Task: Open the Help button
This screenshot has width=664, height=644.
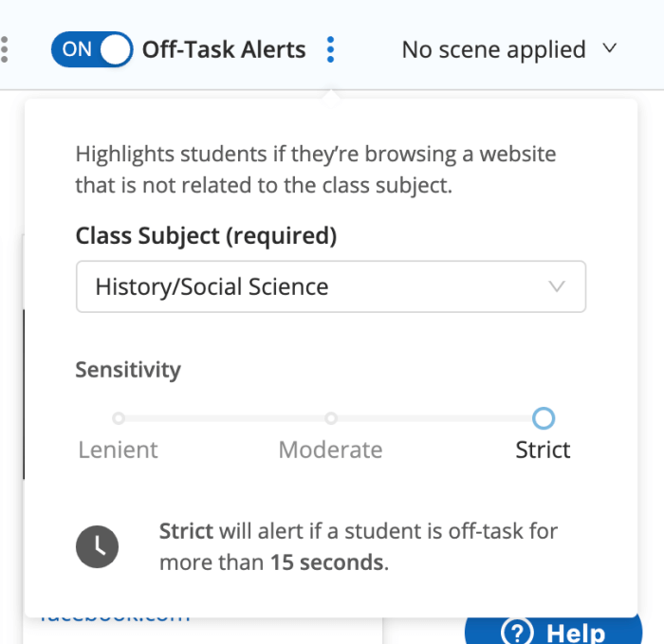Action: pyautogui.click(x=553, y=631)
